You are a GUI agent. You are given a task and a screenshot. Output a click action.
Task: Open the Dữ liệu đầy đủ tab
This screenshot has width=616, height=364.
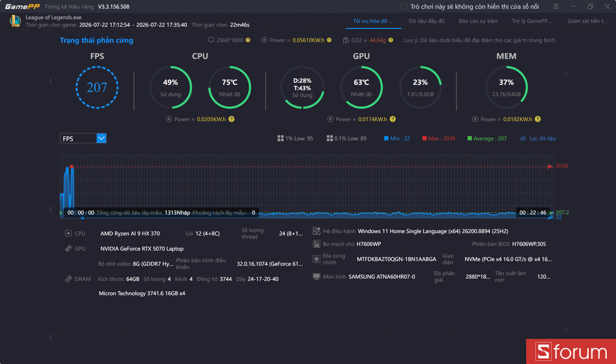(x=427, y=22)
